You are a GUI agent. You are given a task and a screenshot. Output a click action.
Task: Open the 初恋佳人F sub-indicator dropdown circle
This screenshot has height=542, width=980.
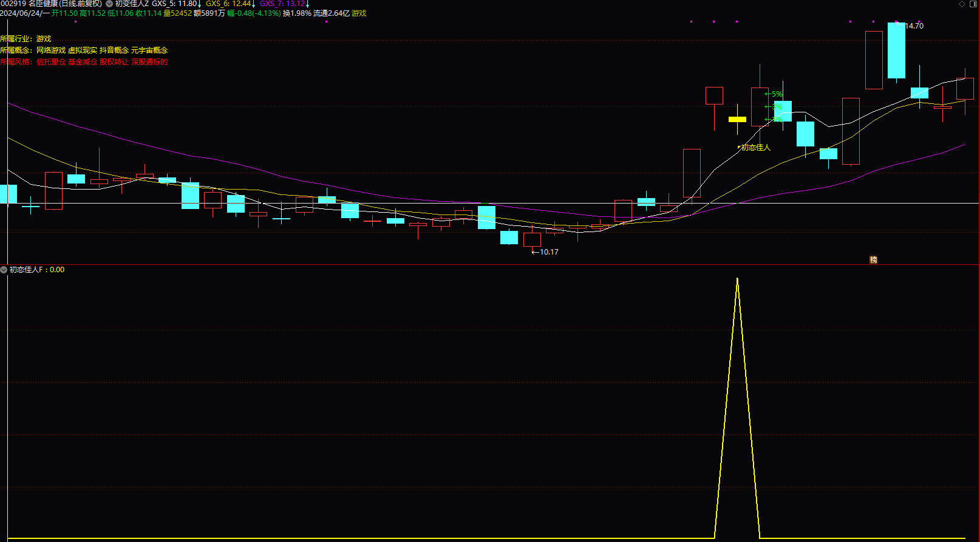coord(4,269)
